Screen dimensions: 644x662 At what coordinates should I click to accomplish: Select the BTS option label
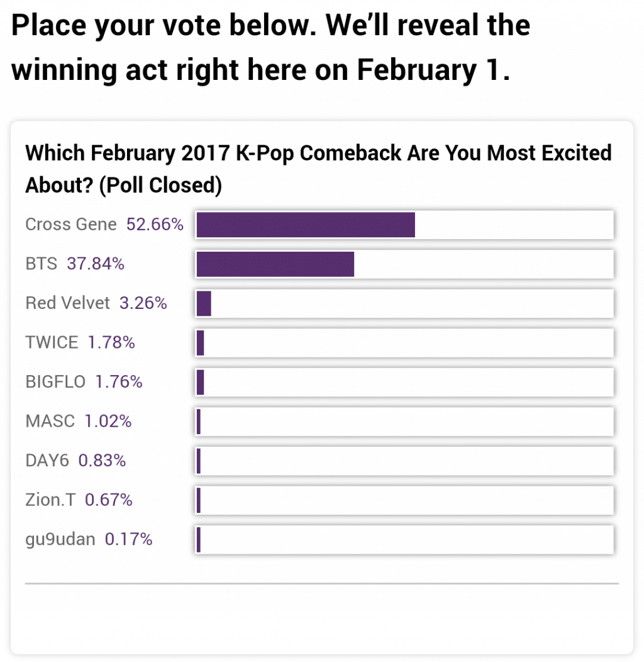pos(42,264)
